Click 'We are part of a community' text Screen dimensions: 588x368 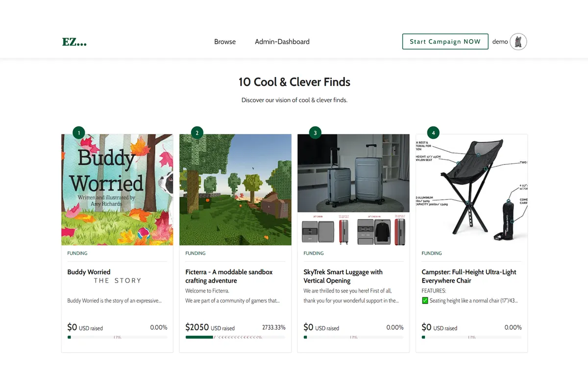pyautogui.click(x=232, y=301)
